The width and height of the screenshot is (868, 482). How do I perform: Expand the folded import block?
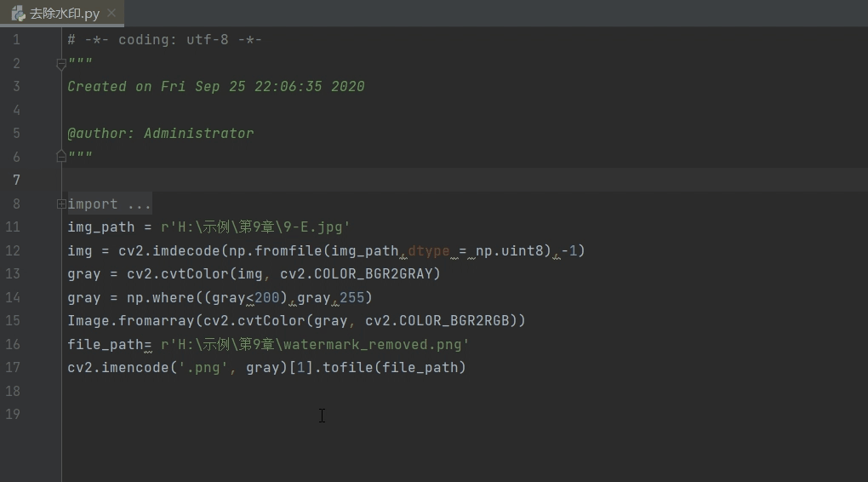(61, 204)
